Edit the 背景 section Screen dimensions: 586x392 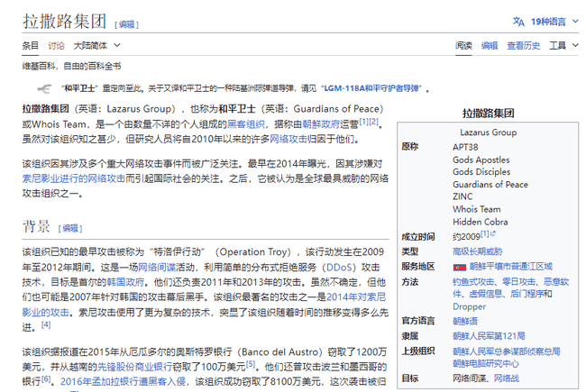coord(70,228)
